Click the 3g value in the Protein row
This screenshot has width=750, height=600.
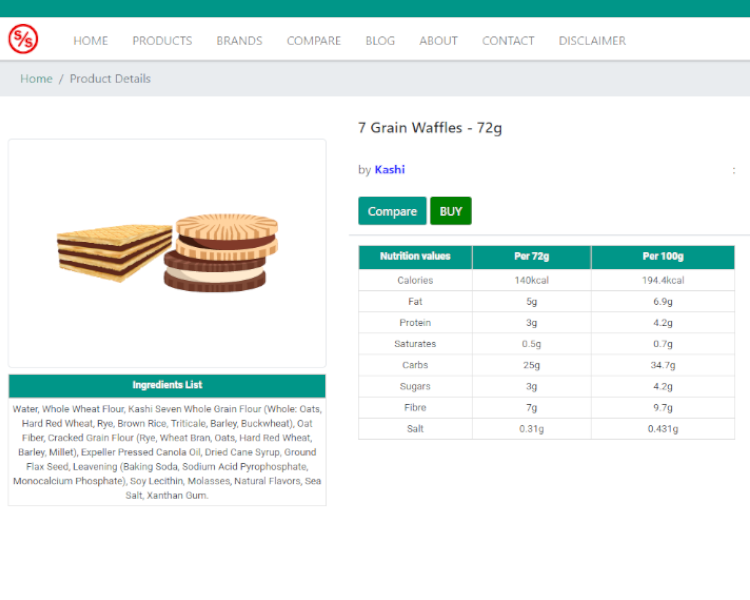(531, 323)
